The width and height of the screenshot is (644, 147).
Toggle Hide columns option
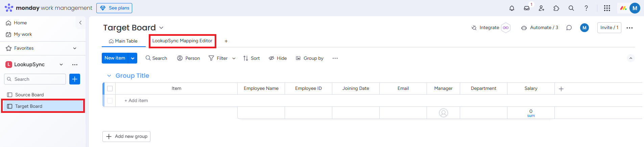[278, 58]
